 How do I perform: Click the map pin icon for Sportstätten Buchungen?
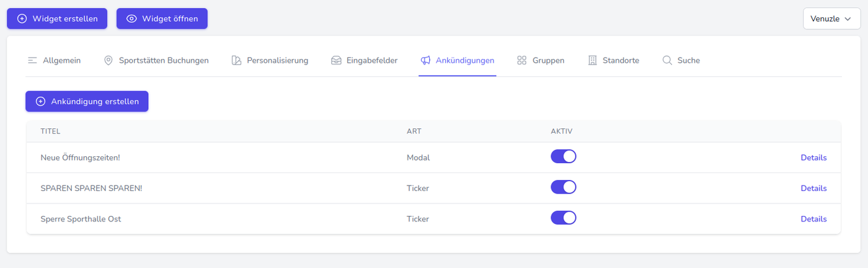point(108,60)
